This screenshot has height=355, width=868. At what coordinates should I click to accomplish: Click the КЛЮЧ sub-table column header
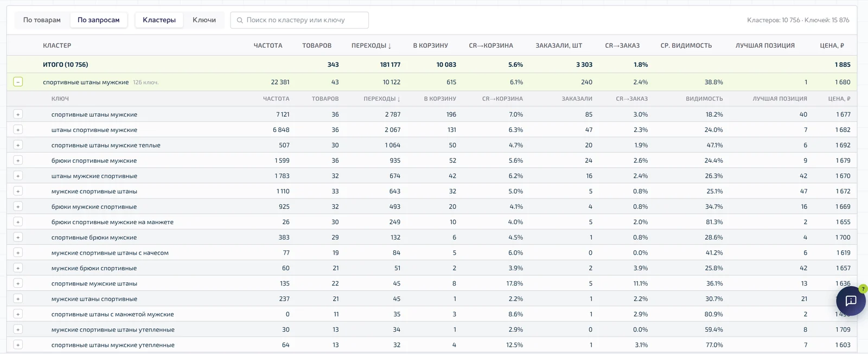click(x=60, y=99)
